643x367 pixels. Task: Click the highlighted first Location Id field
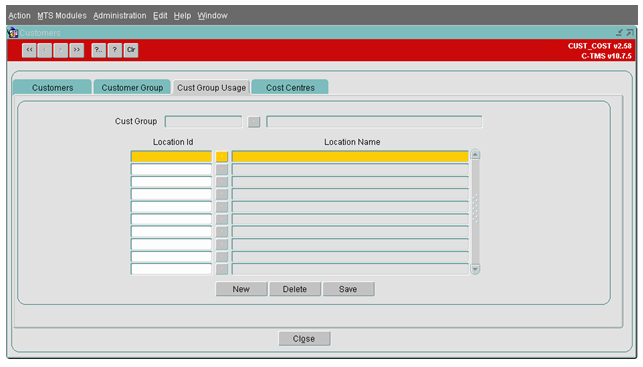[x=171, y=157]
